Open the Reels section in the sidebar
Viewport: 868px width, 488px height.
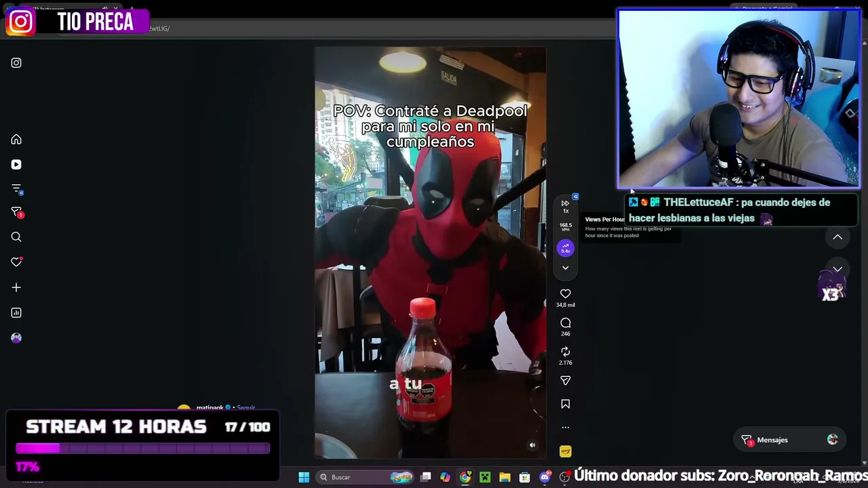(x=16, y=165)
